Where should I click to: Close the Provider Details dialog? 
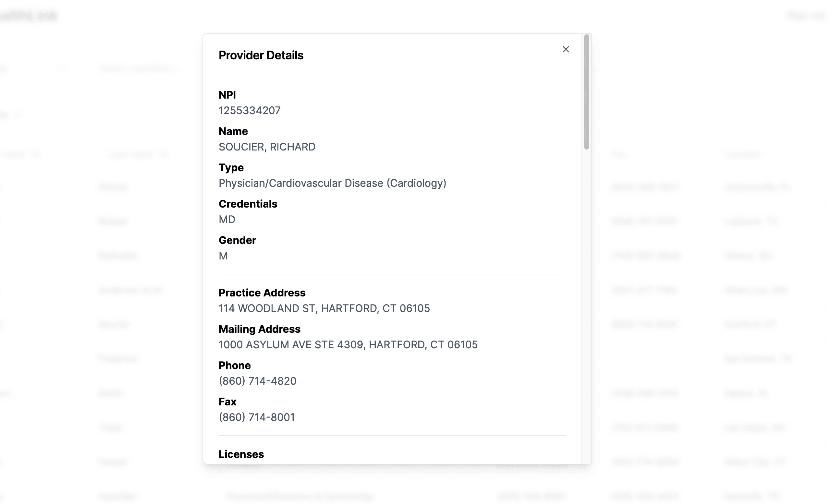coord(566,49)
